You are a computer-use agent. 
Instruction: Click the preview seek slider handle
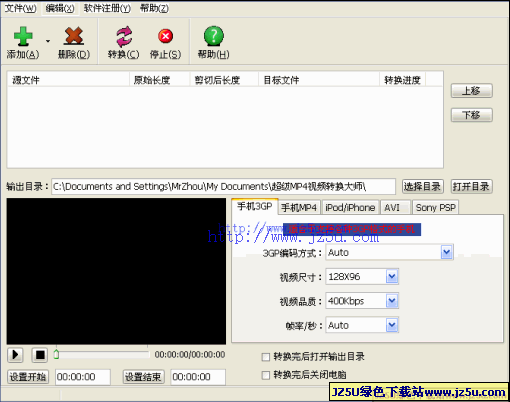click(56, 354)
